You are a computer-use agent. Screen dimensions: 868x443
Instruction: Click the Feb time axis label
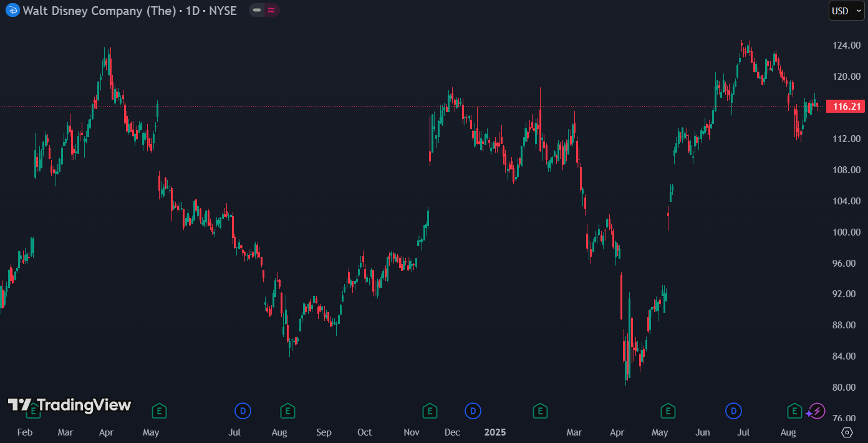(x=24, y=432)
